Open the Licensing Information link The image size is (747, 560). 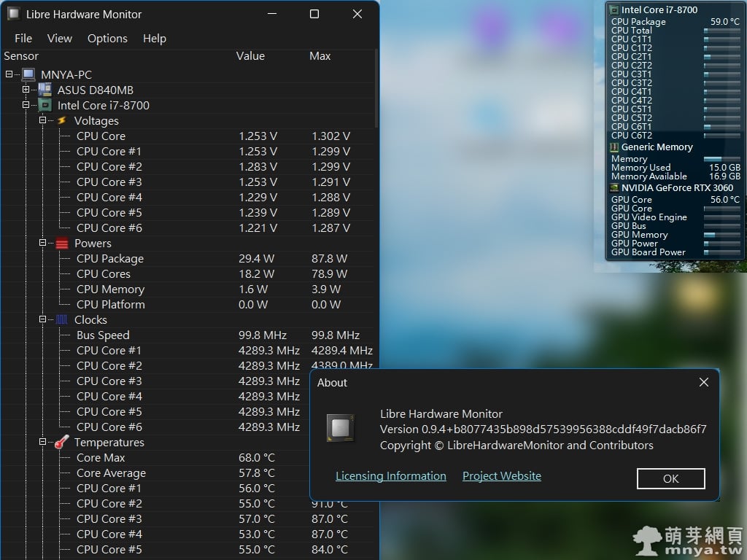[x=390, y=475]
